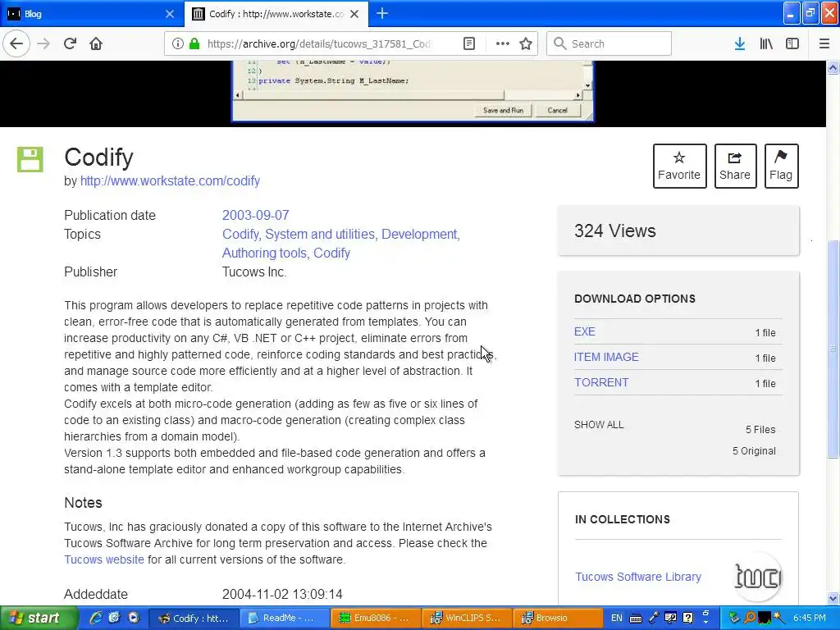Screen dimensions: 840x630
Task: Expand SHOW ALL download files
Action: 599,425
